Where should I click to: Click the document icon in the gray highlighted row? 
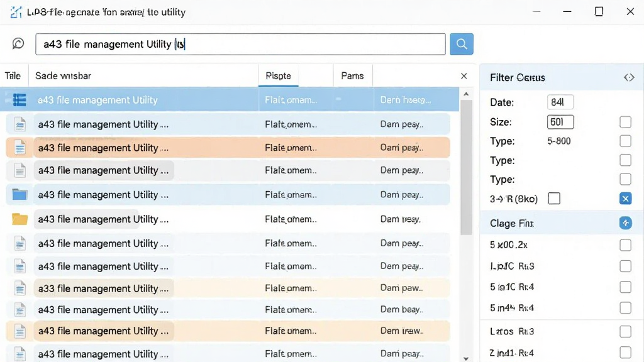tap(19, 170)
